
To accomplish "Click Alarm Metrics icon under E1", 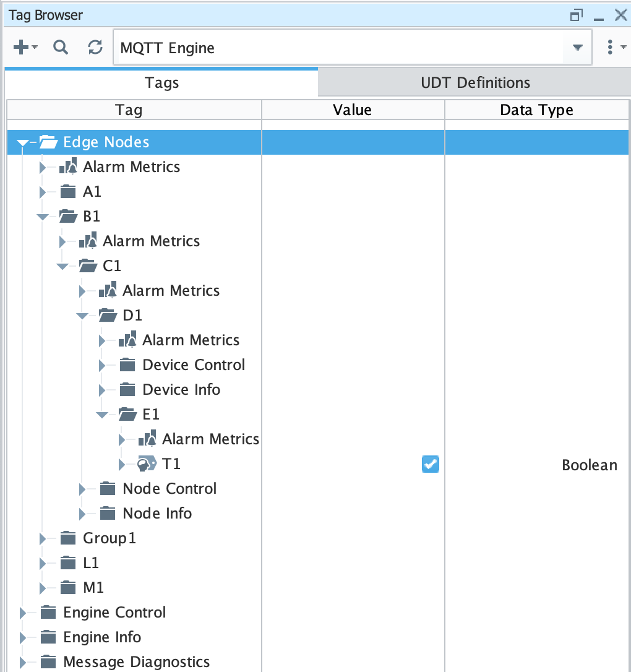I will point(147,439).
